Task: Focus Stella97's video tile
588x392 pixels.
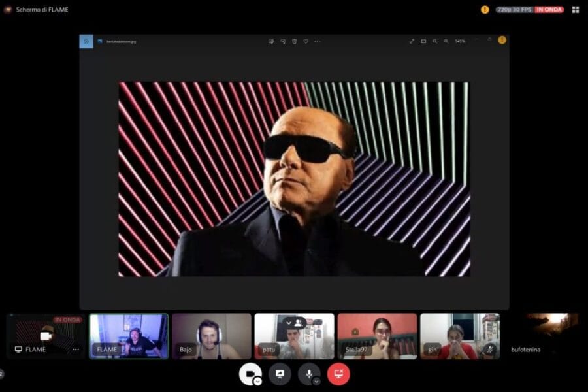Action: pyautogui.click(x=377, y=336)
